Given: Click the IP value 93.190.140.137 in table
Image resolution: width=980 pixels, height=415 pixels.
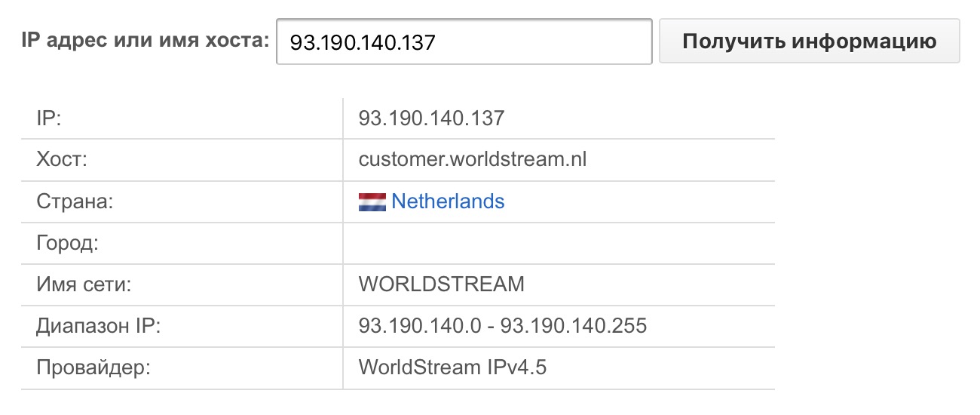Looking at the screenshot, I should pos(431,118).
